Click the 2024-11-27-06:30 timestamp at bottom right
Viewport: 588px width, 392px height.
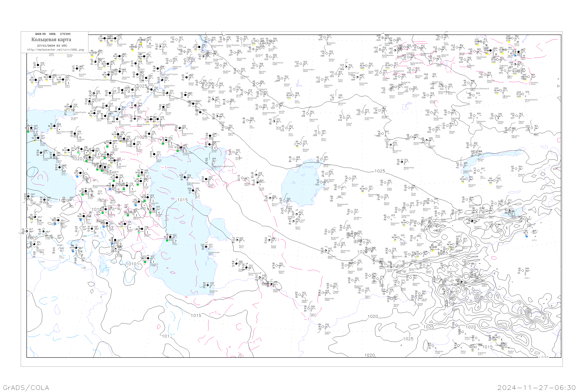536,387
